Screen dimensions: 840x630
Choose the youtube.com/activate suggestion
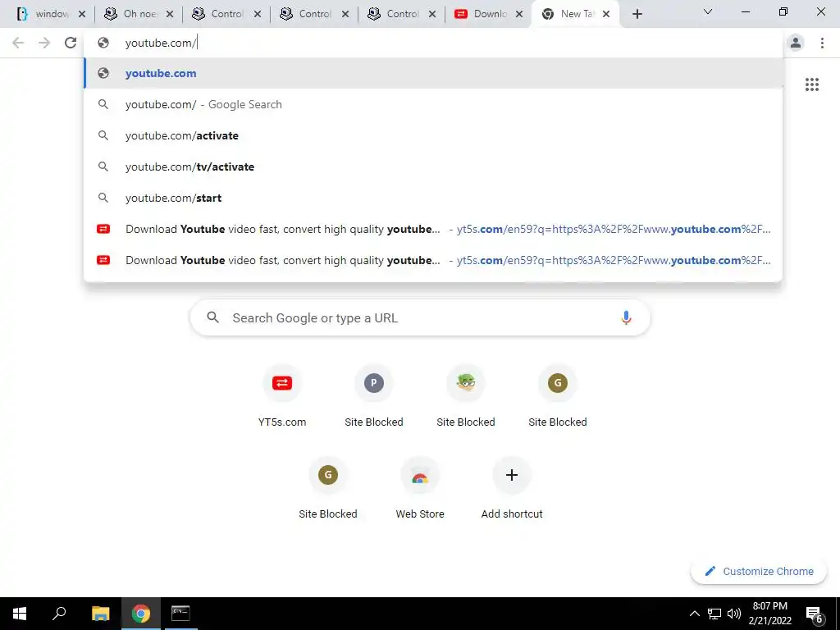click(433, 135)
